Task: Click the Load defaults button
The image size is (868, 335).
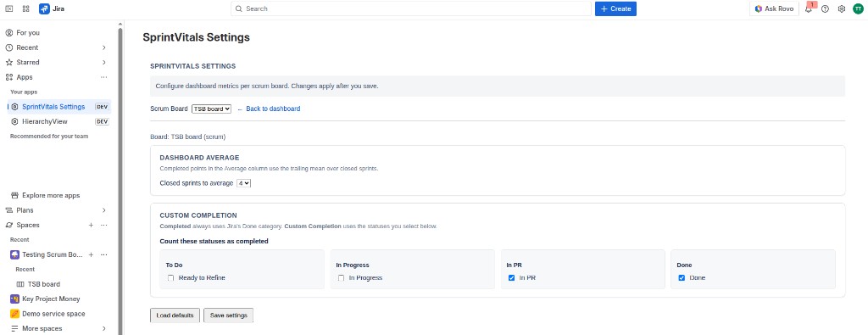Action: click(175, 315)
